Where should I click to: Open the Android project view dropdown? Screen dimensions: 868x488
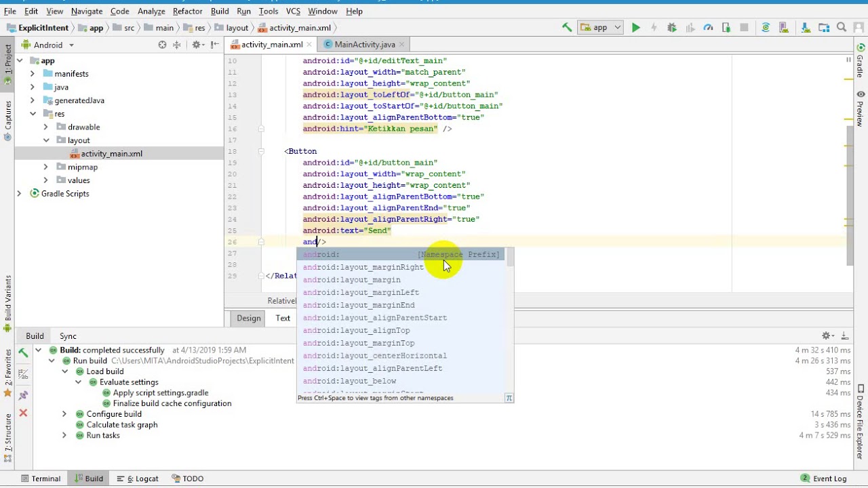(x=48, y=45)
